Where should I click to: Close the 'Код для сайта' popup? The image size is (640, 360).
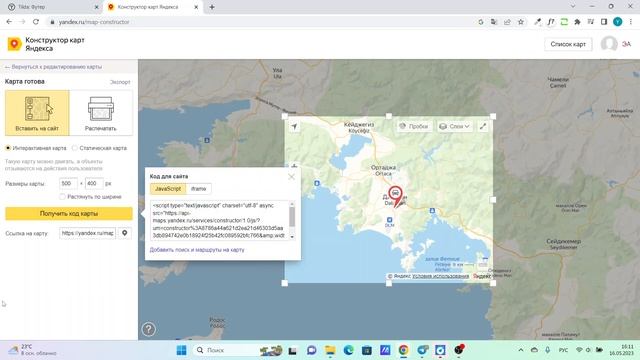point(291,177)
